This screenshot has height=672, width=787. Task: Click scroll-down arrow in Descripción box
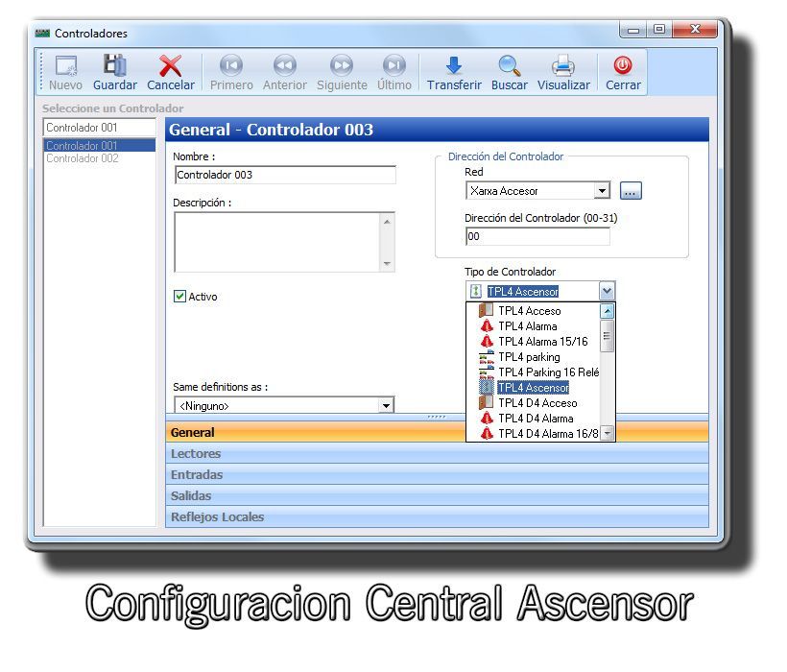387,263
